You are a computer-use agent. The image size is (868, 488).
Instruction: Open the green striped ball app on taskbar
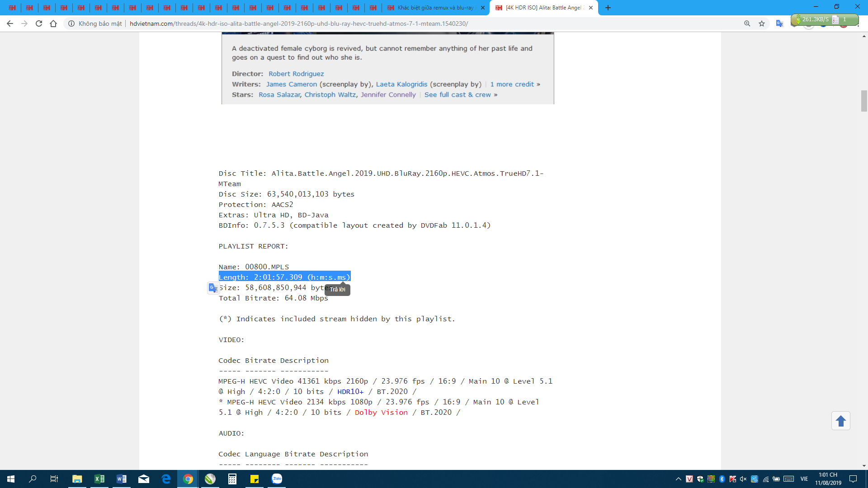point(210,479)
